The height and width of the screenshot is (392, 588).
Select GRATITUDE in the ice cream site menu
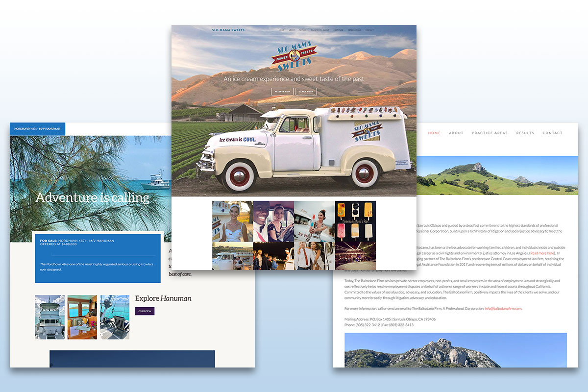tap(338, 30)
